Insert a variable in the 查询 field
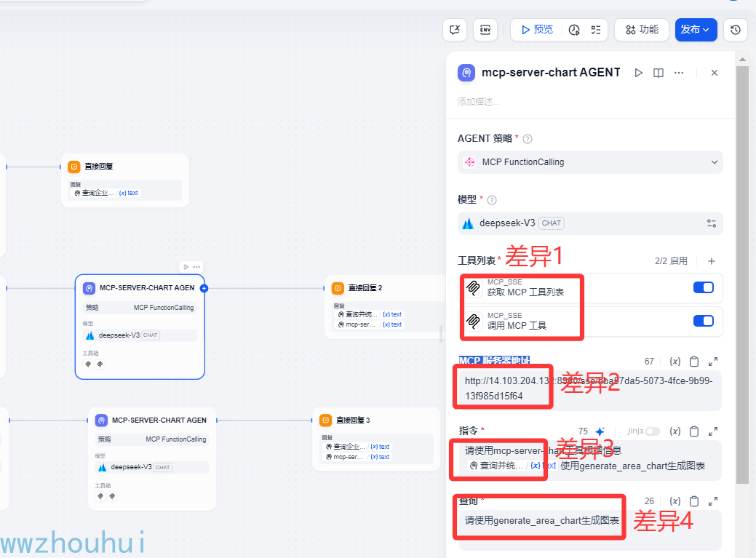This screenshot has height=558, width=756. click(x=675, y=501)
